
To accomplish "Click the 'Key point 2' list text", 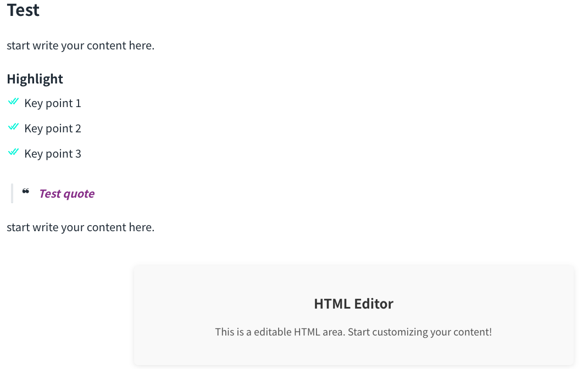I will click(x=53, y=128).
